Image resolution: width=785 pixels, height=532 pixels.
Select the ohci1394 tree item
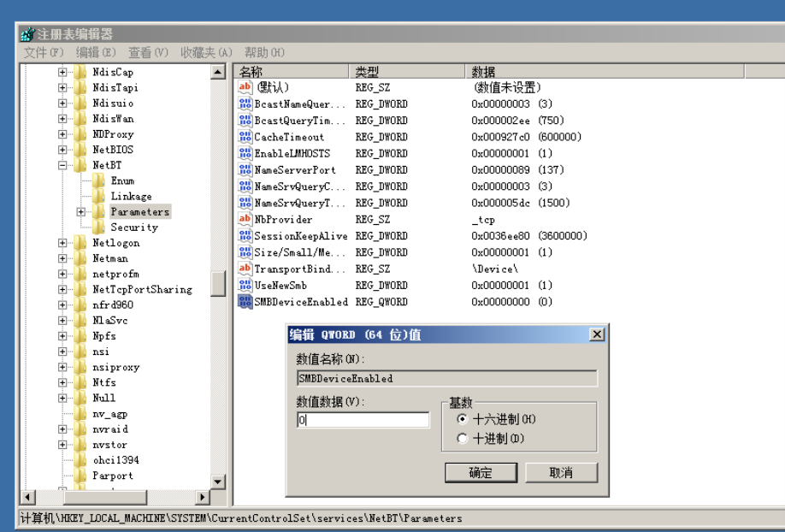tap(115, 460)
